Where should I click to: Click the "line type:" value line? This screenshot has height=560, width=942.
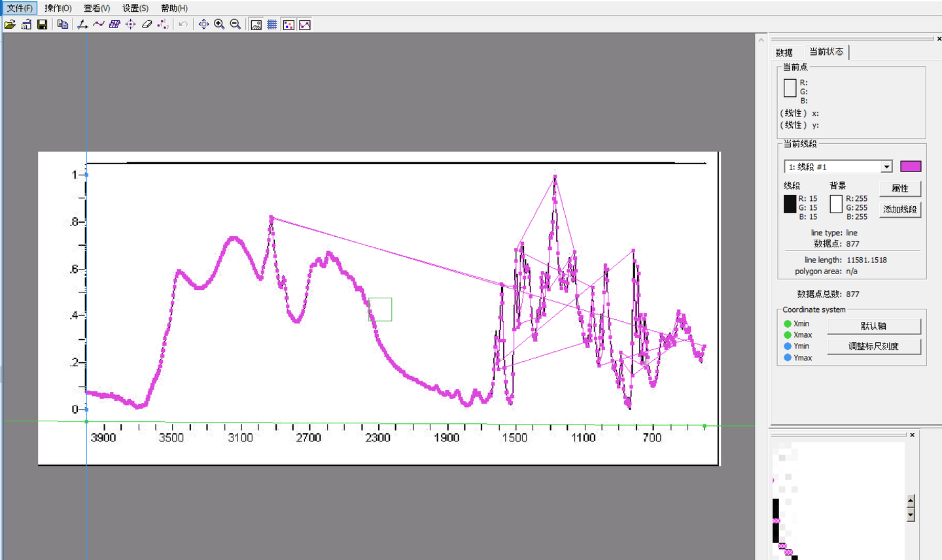point(852,233)
